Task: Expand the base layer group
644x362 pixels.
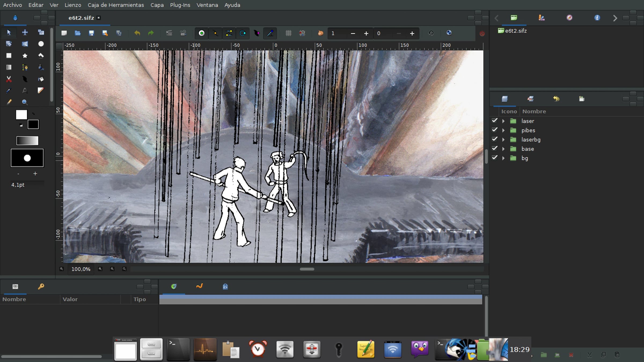Action: [503, 149]
